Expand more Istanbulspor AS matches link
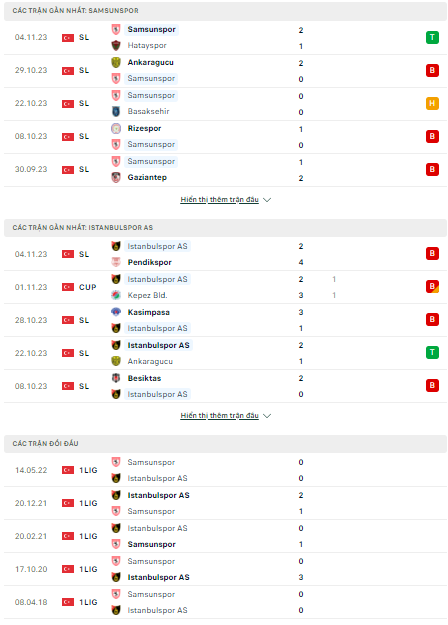Image resolution: width=448 pixels, height=625 pixels. [220, 415]
